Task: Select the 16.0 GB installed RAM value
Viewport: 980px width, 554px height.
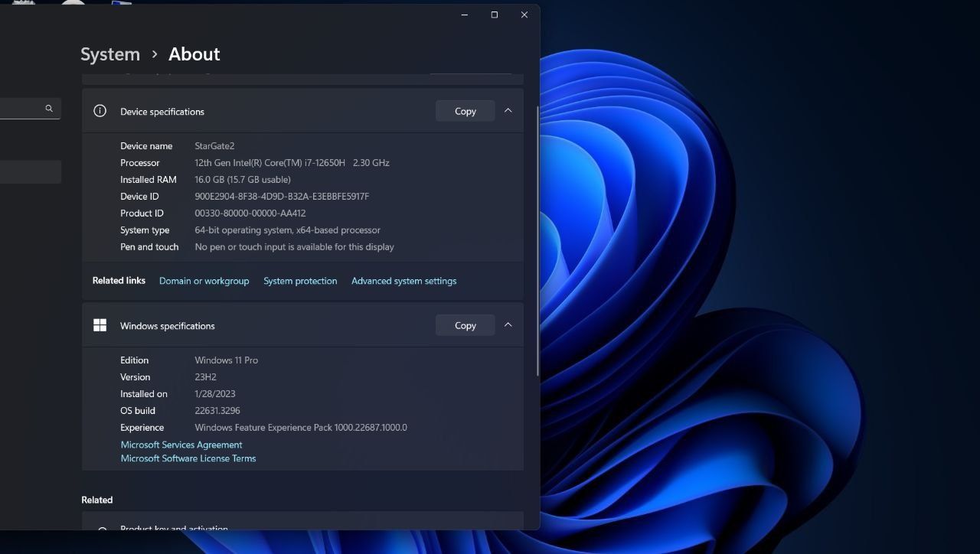Action: click(243, 180)
